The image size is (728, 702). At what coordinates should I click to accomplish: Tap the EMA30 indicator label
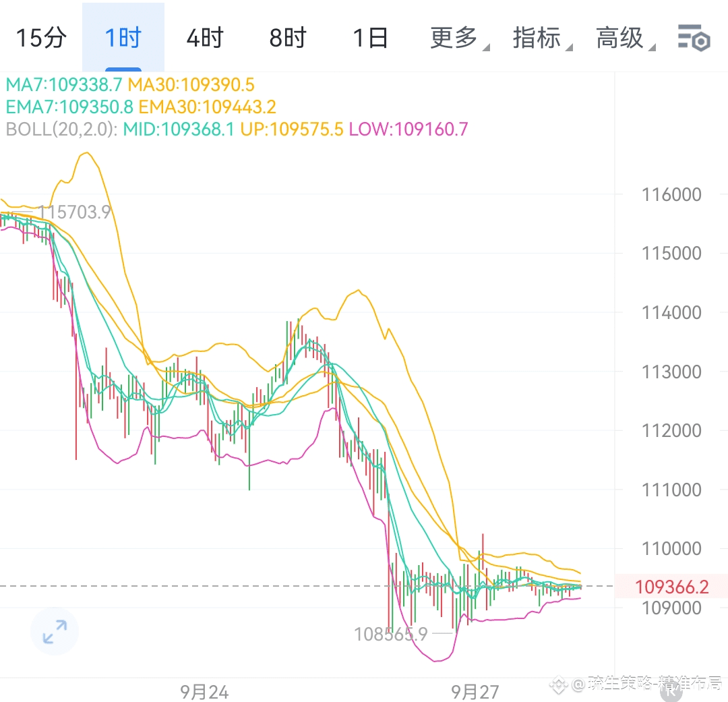tap(208, 107)
